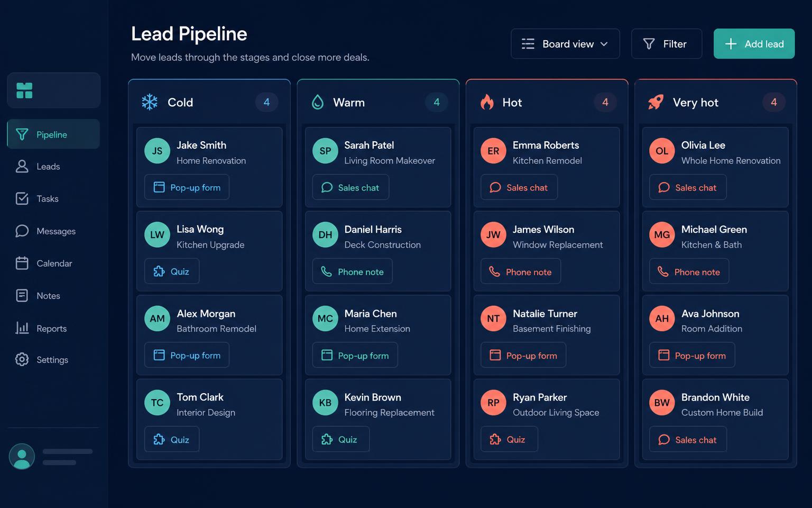Click the Filter button
This screenshot has height=508, width=812.
(x=667, y=44)
